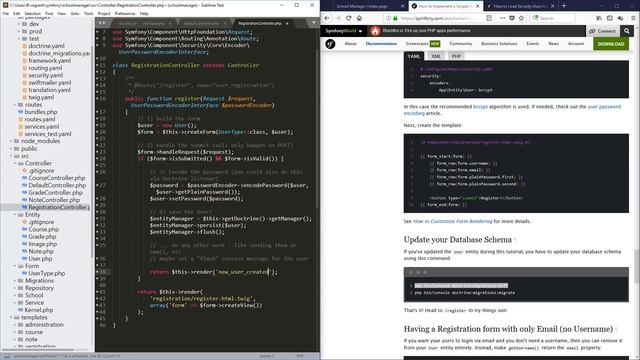This screenshot has width=640, height=360.
Task: Collapse the templates folder
Action: (x=11, y=318)
